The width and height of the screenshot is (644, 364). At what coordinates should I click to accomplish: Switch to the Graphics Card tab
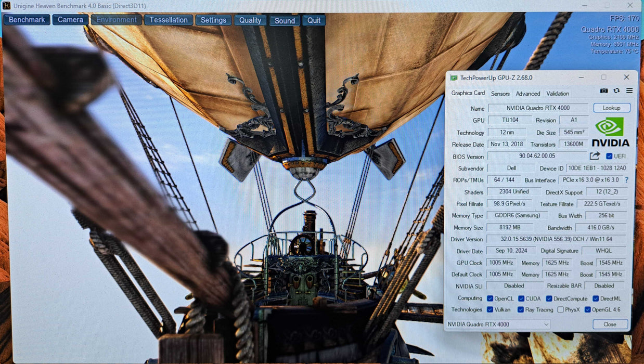[x=468, y=93]
